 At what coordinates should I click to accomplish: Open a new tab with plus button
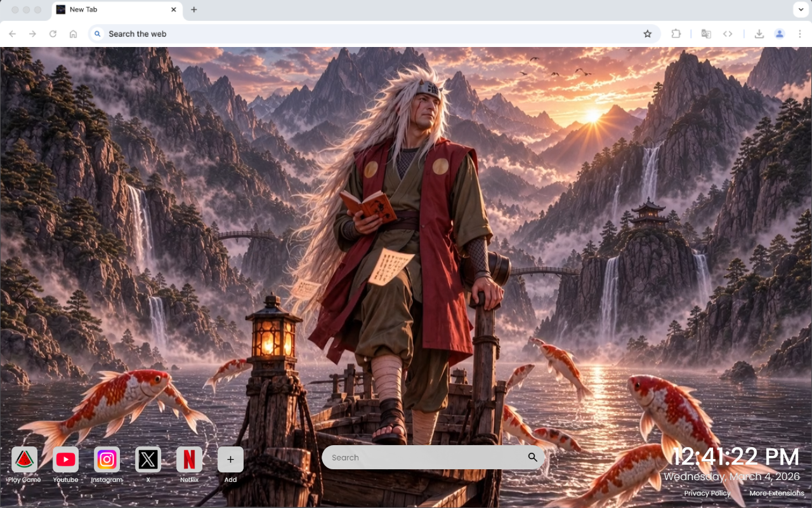point(193,10)
